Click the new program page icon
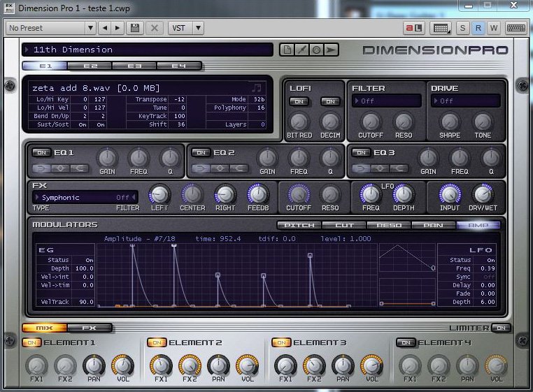This screenshot has height=392, width=533. pos(287,50)
